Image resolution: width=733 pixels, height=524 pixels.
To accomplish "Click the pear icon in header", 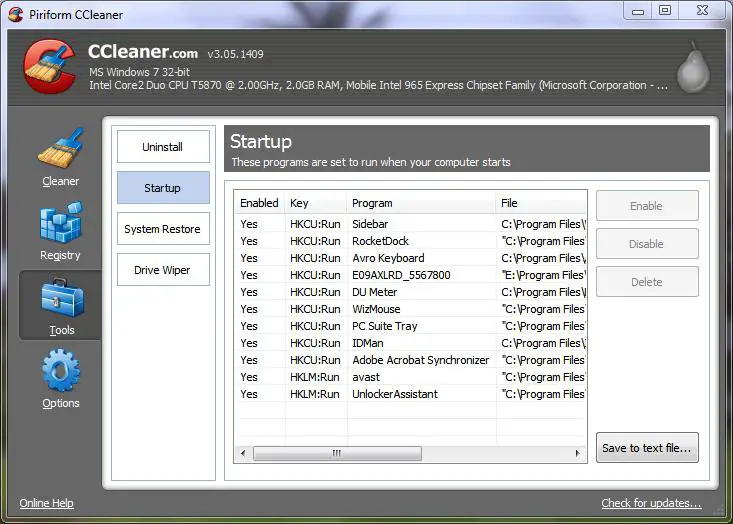I will click(x=694, y=68).
